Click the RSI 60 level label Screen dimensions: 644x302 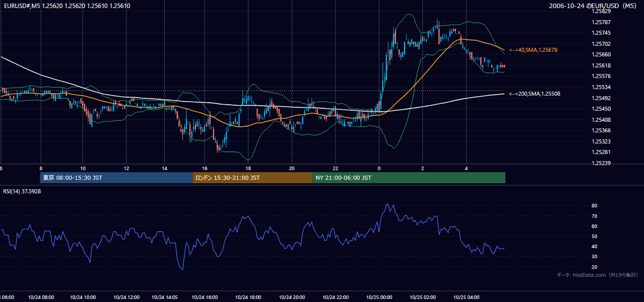pos(594,226)
